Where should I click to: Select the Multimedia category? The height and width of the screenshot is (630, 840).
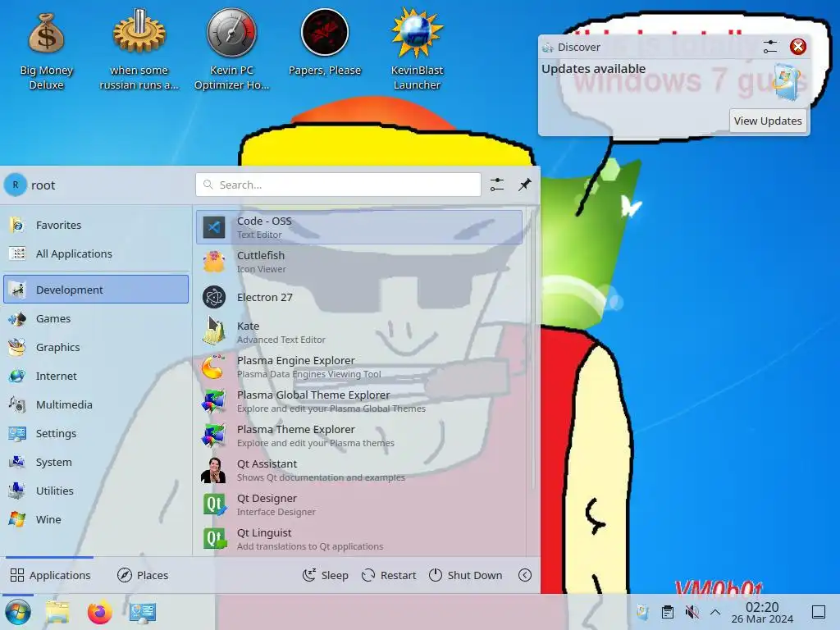tap(97, 404)
